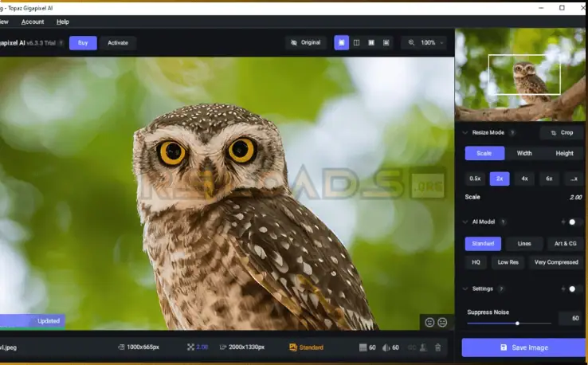Select the single image view icon

[x=341, y=42]
